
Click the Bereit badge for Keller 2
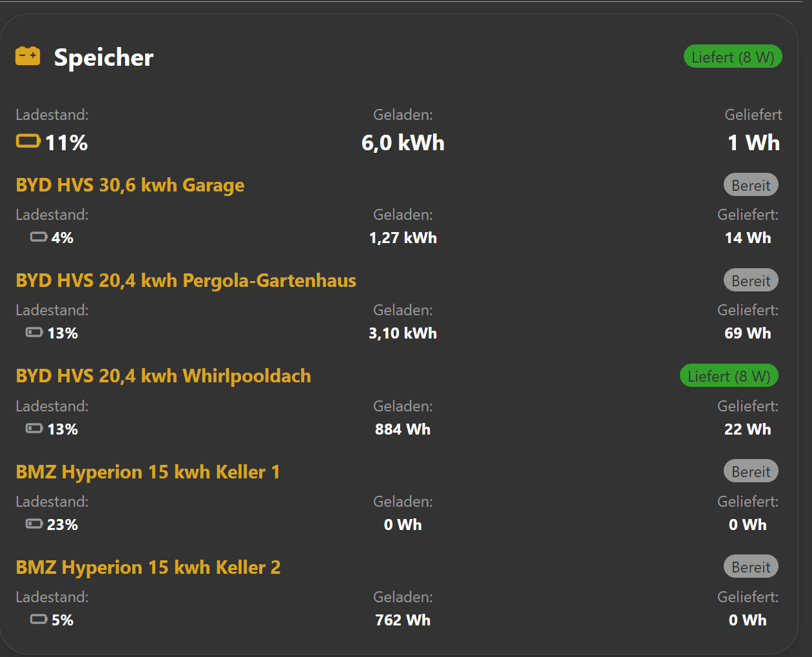[x=751, y=567]
